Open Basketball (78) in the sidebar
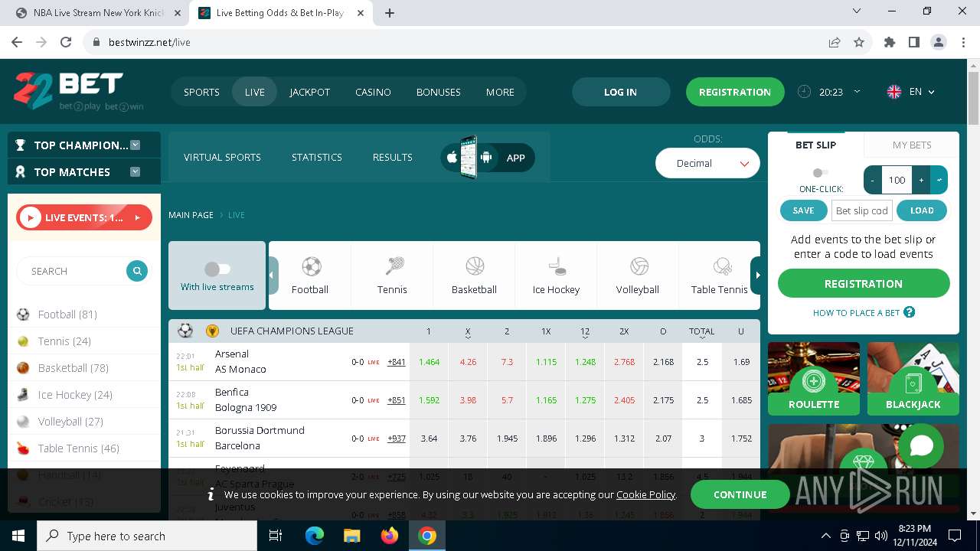 (x=73, y=368)
